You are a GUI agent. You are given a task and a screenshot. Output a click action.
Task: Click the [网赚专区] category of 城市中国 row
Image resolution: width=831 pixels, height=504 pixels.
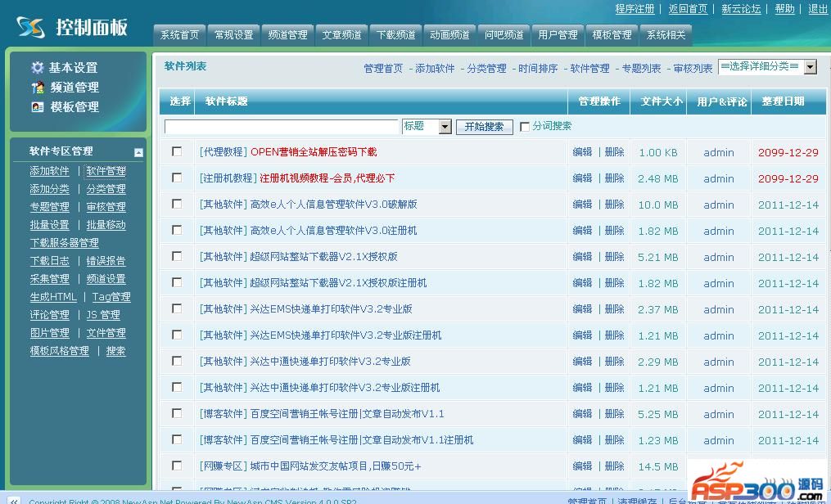coord(224,466)
